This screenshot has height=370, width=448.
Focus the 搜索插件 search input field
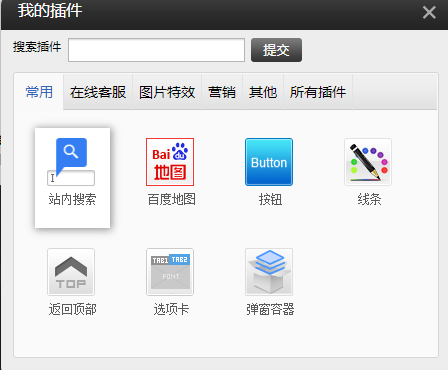point(157,50)
